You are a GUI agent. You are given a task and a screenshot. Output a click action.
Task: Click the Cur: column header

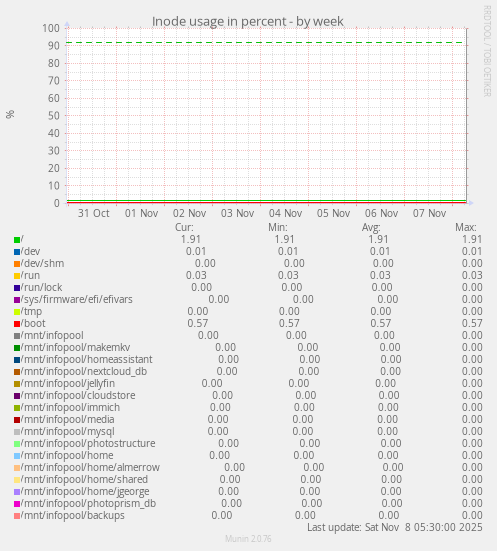(x=184, y=227)
